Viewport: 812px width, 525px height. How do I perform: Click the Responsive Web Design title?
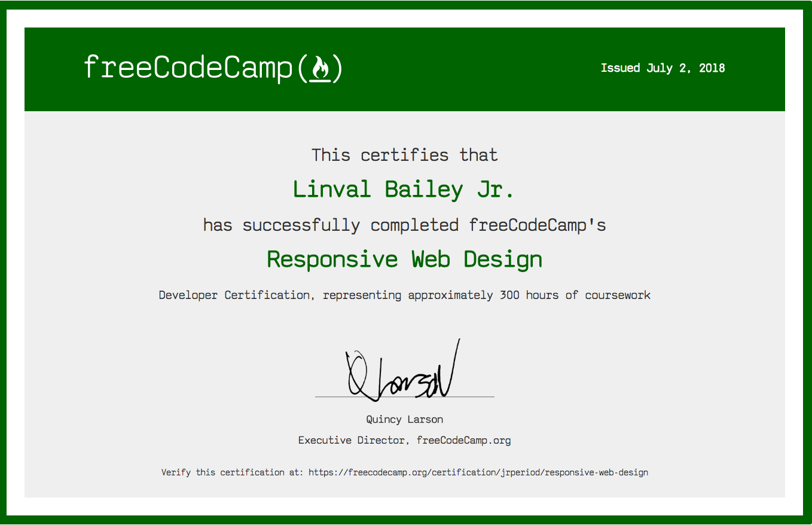[404, 259]
